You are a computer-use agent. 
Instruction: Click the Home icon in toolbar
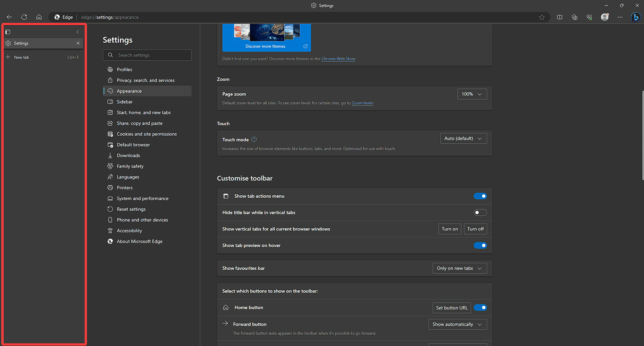coord(39,17)
